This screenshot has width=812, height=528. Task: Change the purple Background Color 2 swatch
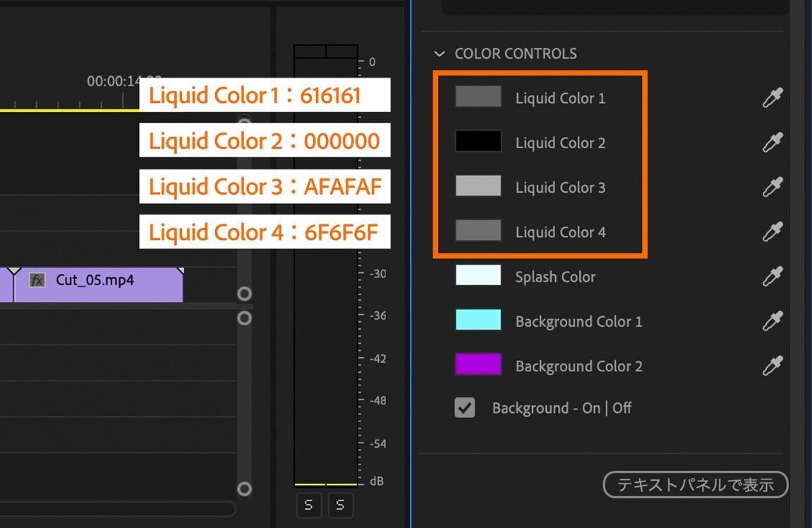pos(478,364)
